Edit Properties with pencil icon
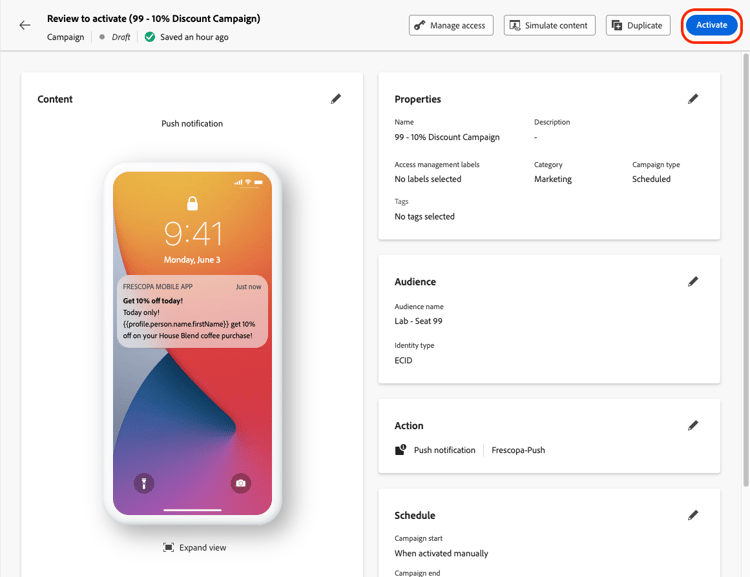The image size is (750, 577). click(693, 99)
